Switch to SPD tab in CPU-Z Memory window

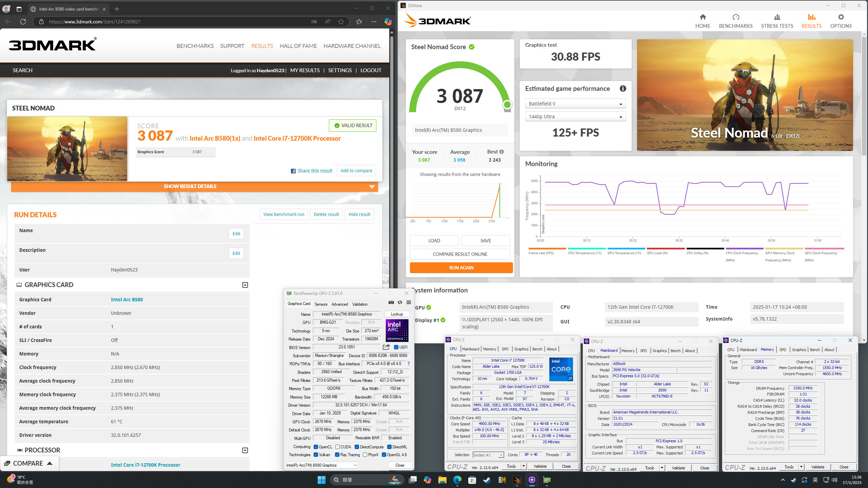pos(783,350)
